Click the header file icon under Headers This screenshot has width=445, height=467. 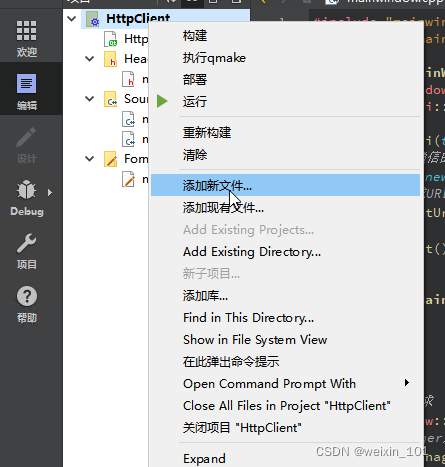pos(128,79)
